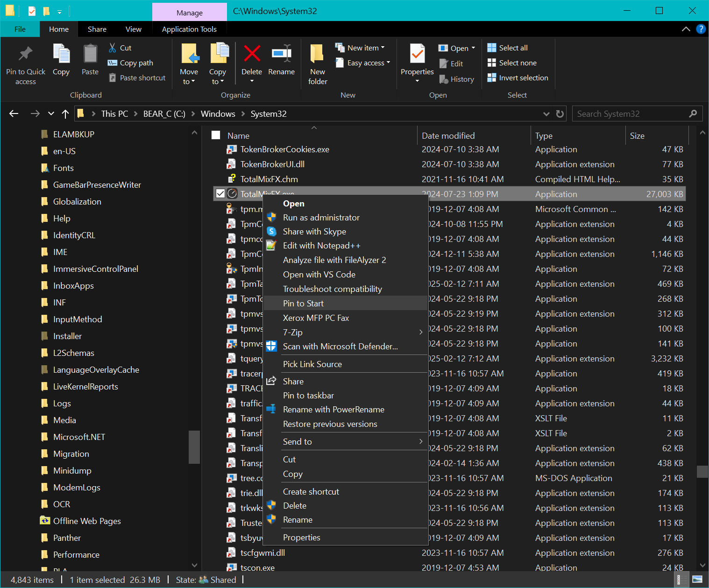Switch to large icons view in status bar

coord(697,580)
